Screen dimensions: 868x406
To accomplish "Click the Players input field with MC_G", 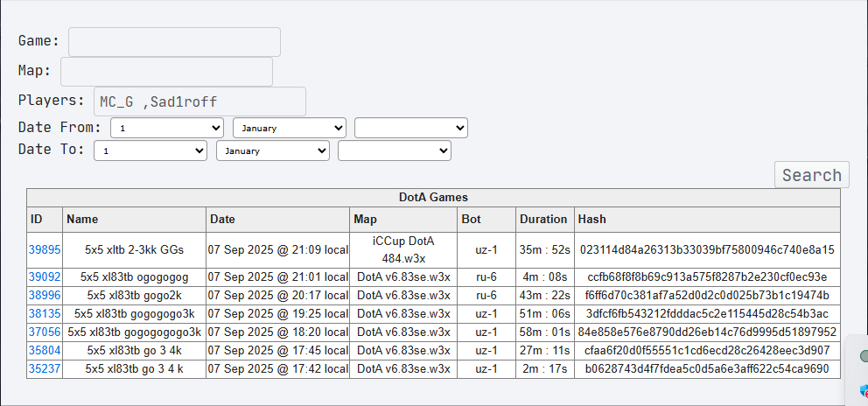I will [199, 101].
